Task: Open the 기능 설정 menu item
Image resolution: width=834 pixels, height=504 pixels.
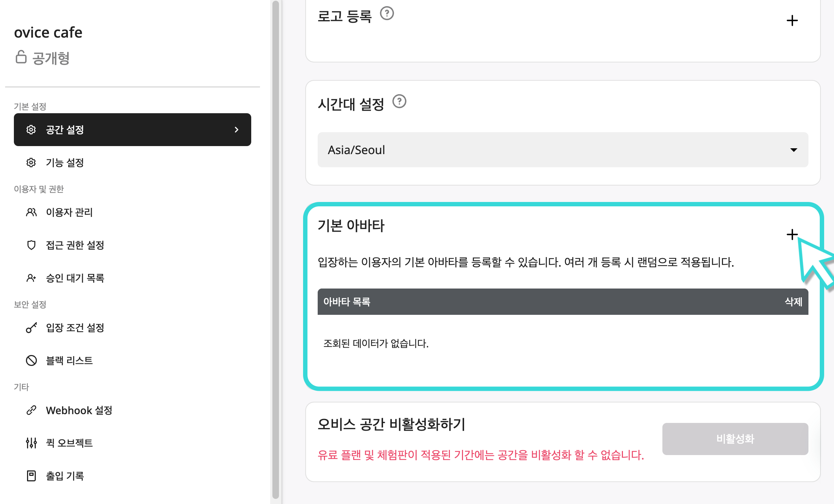Action: pos(65,163)
